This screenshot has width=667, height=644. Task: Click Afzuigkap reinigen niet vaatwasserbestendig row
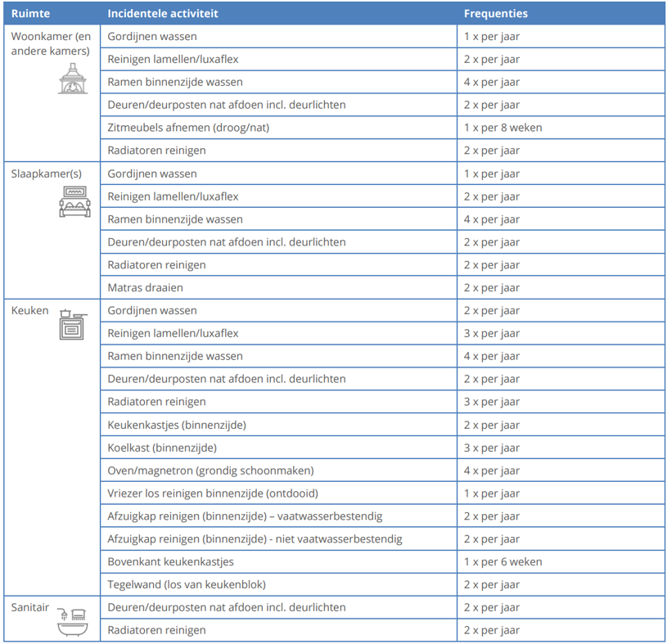(255, 539)
